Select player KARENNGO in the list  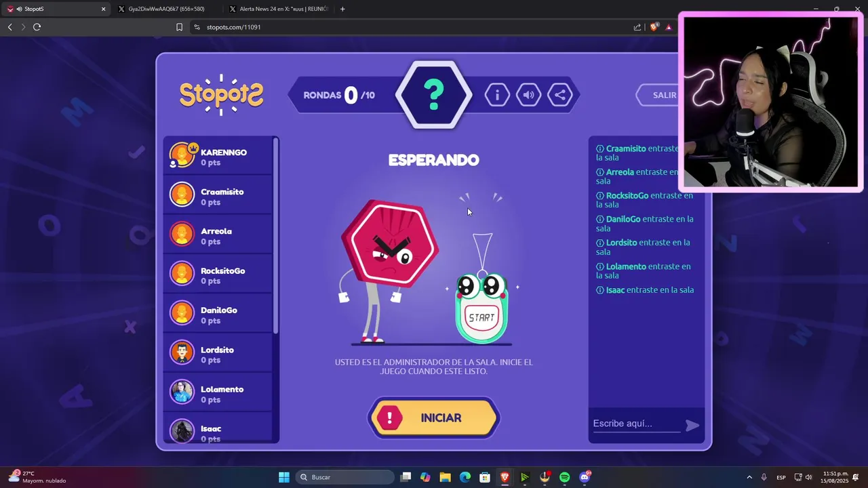[x=218, y=156]
